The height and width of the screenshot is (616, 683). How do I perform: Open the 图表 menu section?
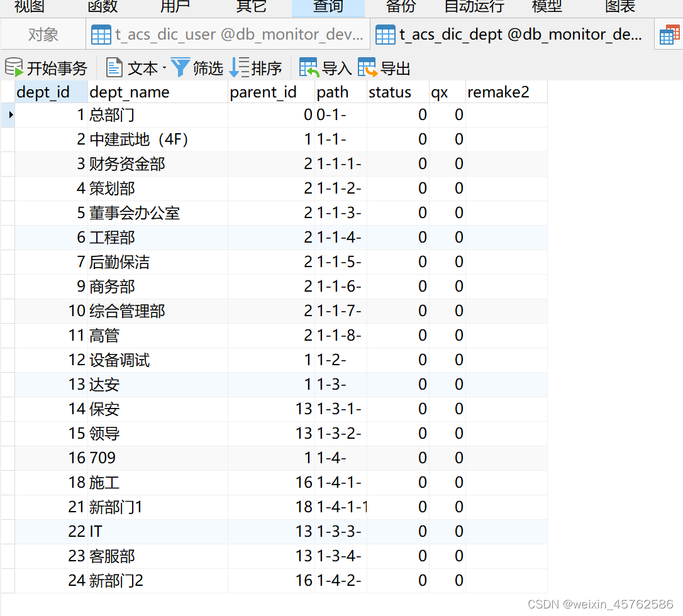coord(619,8)
